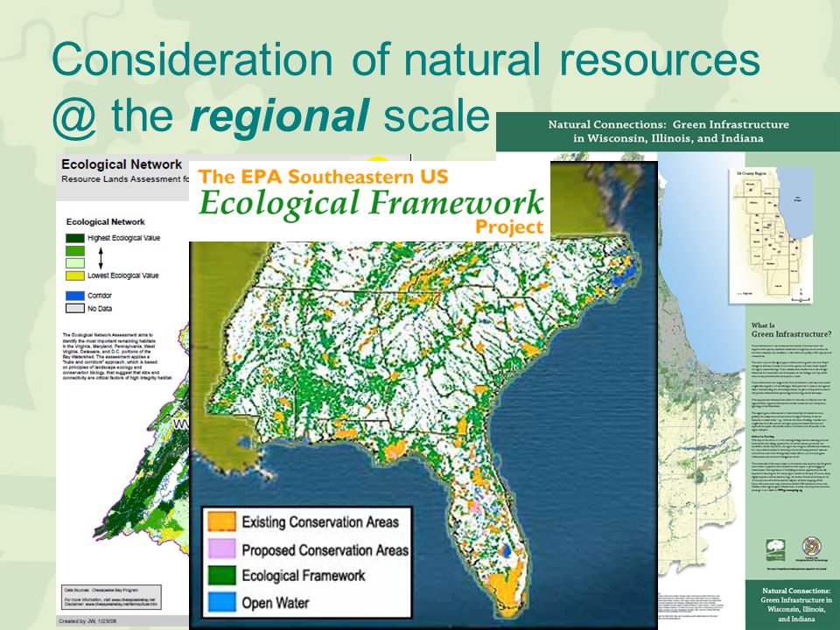The width and height of the screenshot is (840, 630).
Task: Click the 'Natural Connections: Green Infrastructure' poster header
Action: pos(668,131)
